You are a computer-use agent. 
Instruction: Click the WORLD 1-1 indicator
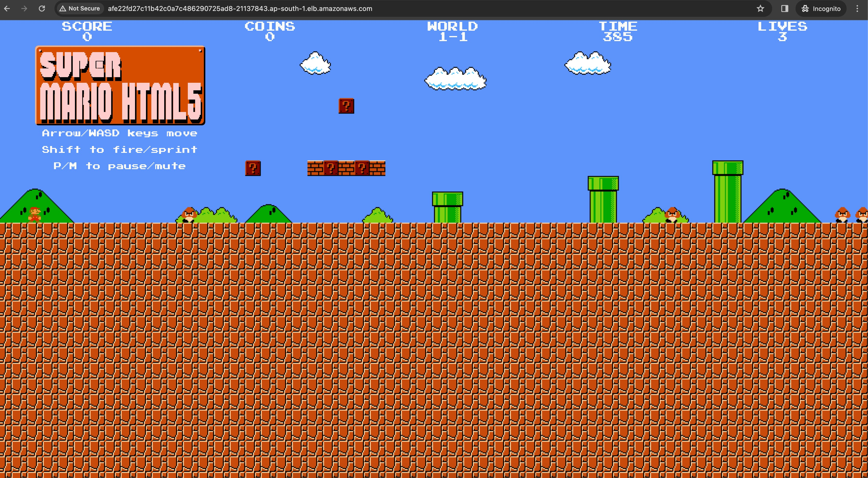(x=452, y=31)
